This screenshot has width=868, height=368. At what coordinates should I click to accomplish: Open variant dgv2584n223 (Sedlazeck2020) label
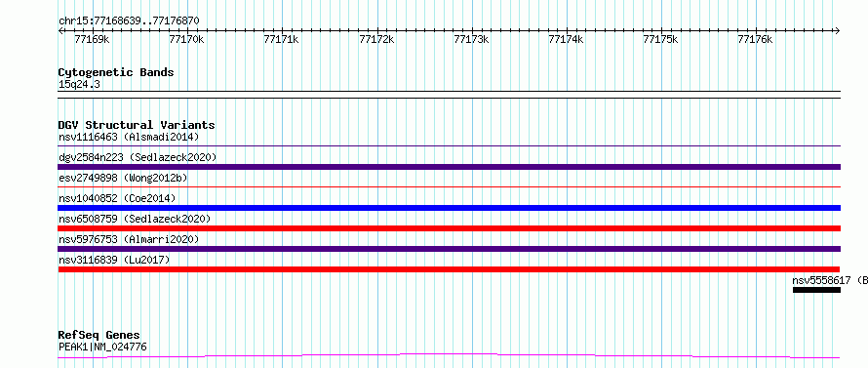[x=138, y=157]
